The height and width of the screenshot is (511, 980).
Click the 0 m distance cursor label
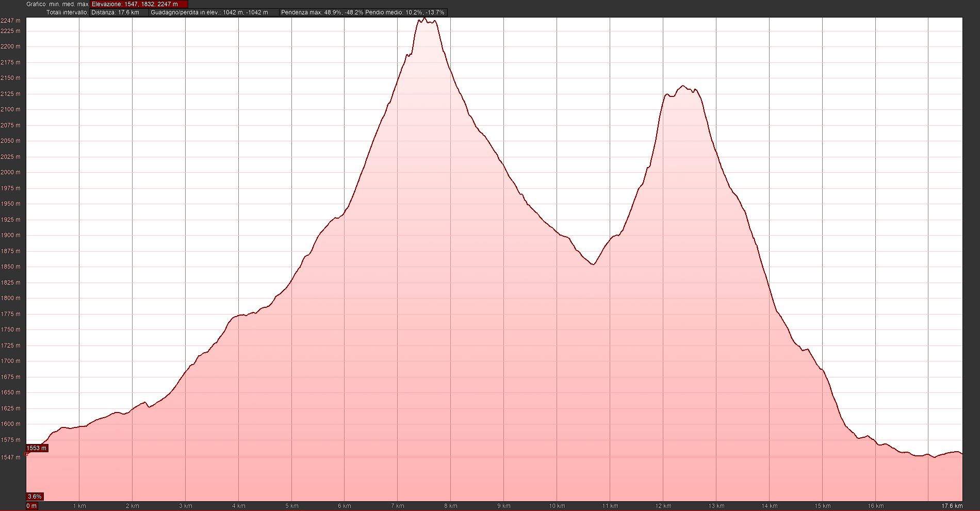pos(31,506)
